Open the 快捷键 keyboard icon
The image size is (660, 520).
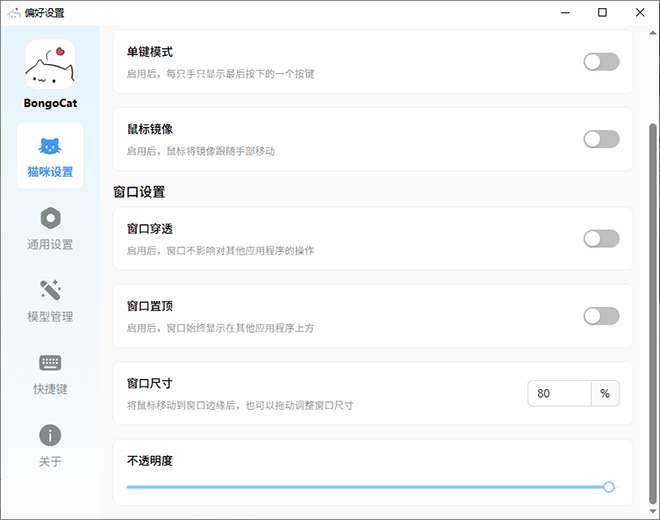pos(50,363)
